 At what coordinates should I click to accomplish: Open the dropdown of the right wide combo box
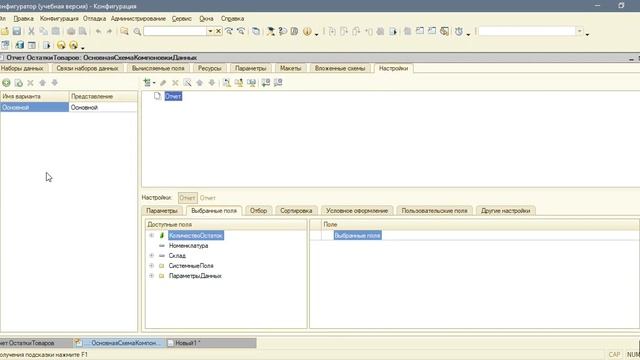[x=580, y=31]
